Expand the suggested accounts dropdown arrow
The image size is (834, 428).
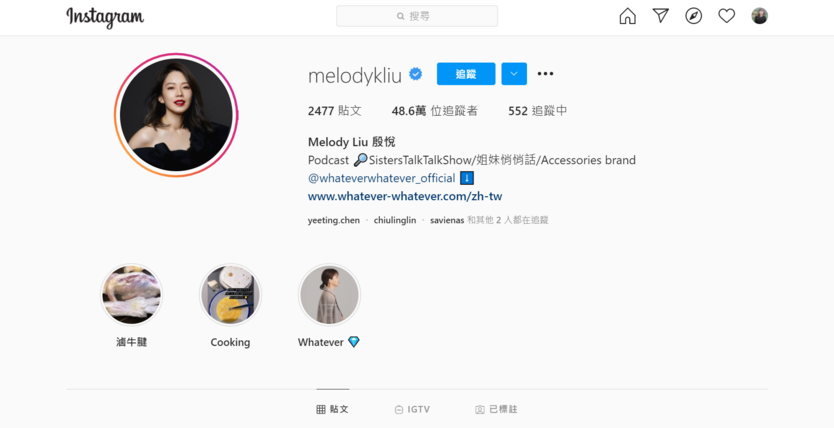[x=514, y=74]
